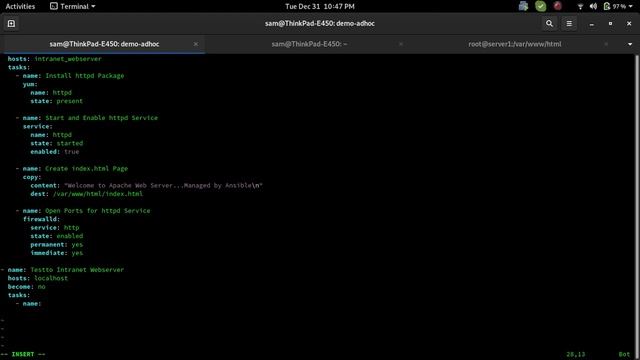Screen dimensions: 640x360
Task: Open the terminal hamburger menu
Action: (x=569, y=24)
